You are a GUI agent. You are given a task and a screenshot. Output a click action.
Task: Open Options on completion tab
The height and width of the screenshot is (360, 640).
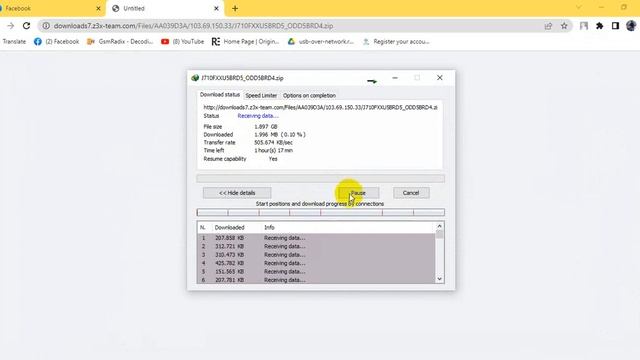coord(309,96)
